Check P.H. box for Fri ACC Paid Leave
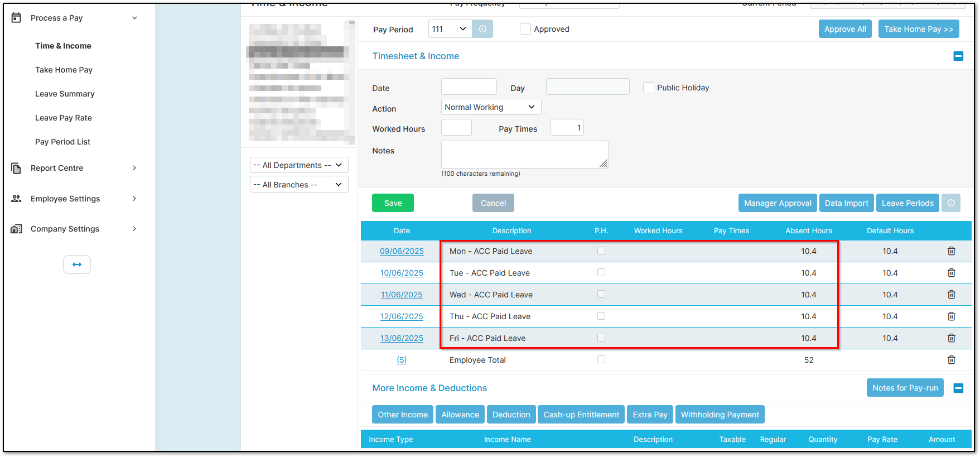 [x=601, y=338]
